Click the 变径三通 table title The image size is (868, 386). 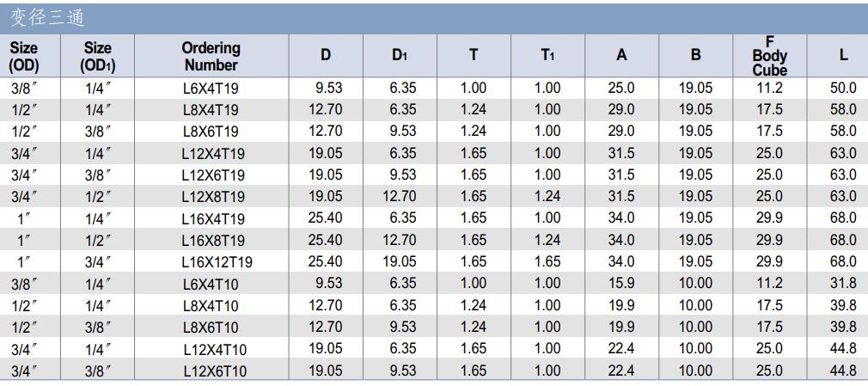(47, 19)
